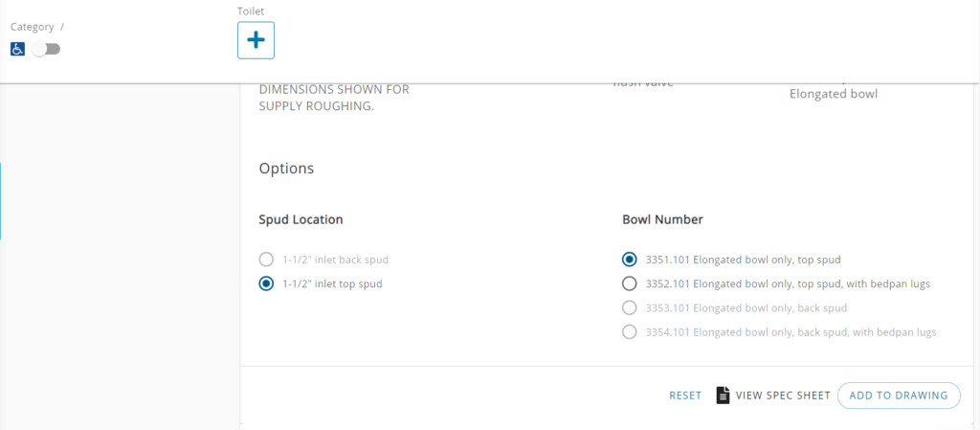980x430 pixels.
Task: Click the Spud Location heading
Action: 301,220
